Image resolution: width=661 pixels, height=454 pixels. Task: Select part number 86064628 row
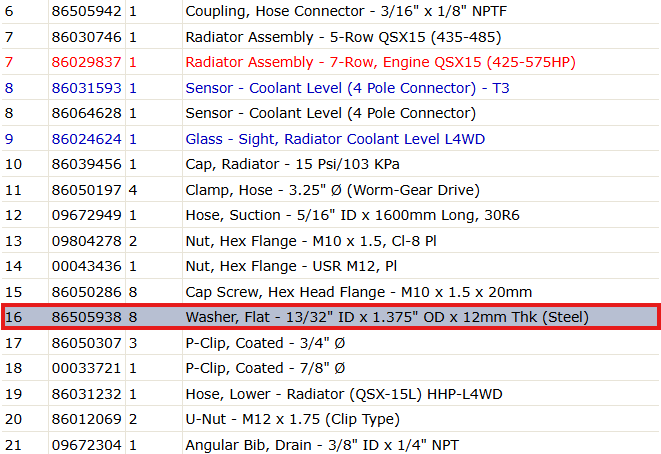330,113
